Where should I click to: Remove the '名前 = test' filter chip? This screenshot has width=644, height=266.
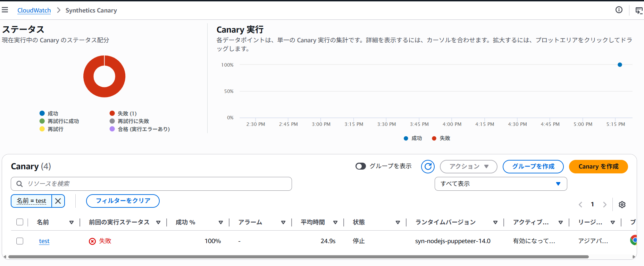(x=58, y=201)
